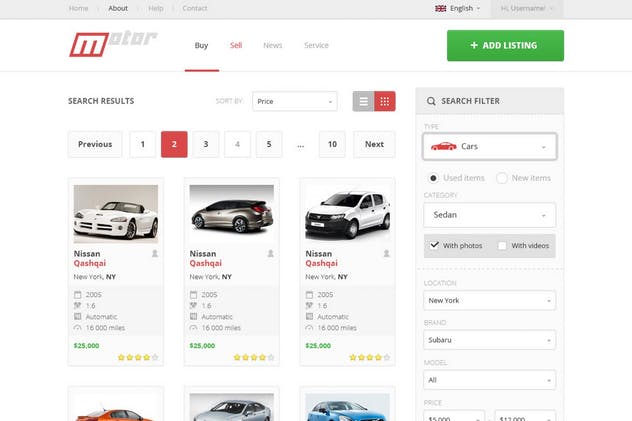Screen dimensions: 632x421
Task: Click current page 2 button
Action: [174, 144]
